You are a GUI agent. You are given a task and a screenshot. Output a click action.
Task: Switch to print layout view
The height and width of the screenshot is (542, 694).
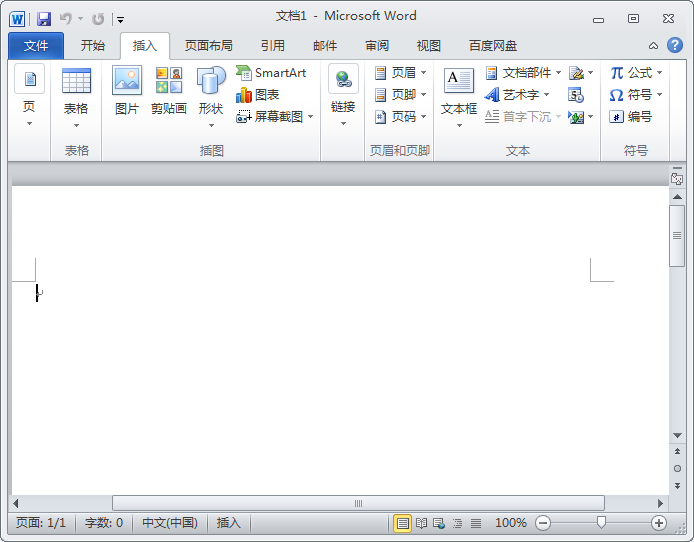pos(402,523)
